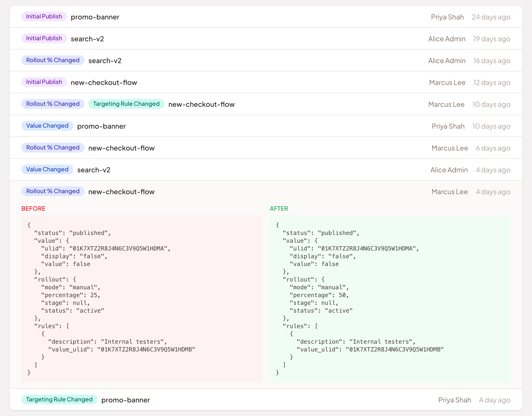
Task: Expand the promo-banner Initial Publish row
Action: (266, 17)
